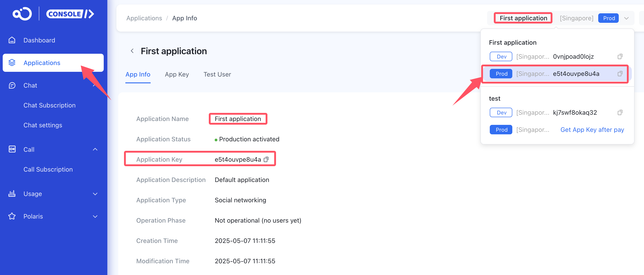Viewport: 644px width, 275px height.
Task: Collapse the Call menu section
Action: (x=95, y=149)
